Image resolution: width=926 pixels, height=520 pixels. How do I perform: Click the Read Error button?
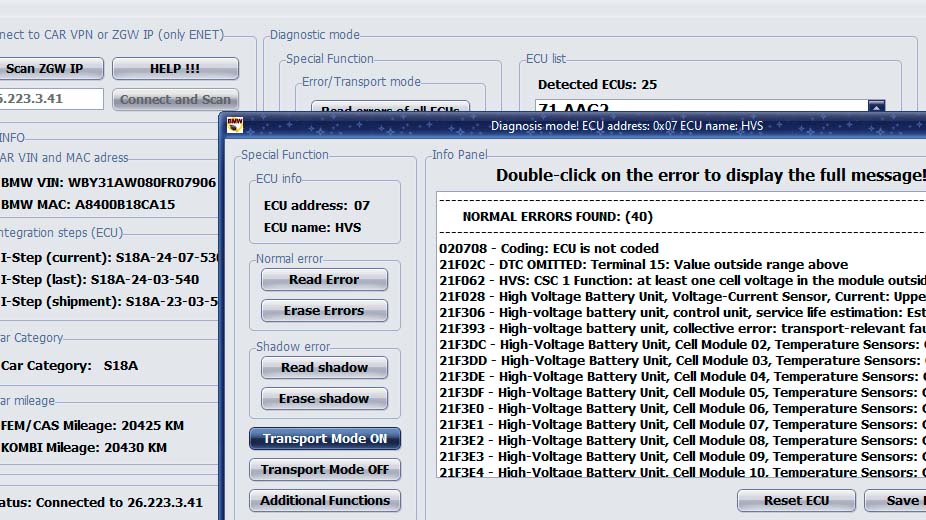(x=324, y=280)
